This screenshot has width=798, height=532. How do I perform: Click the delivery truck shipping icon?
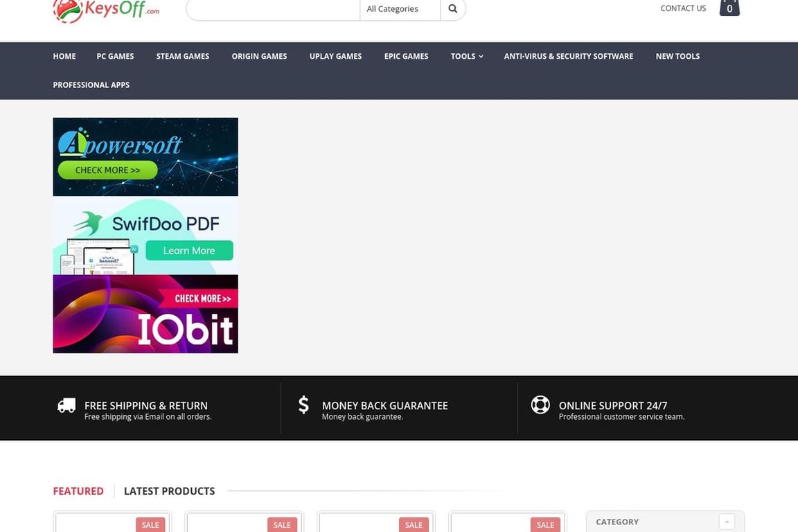[66, 405]
